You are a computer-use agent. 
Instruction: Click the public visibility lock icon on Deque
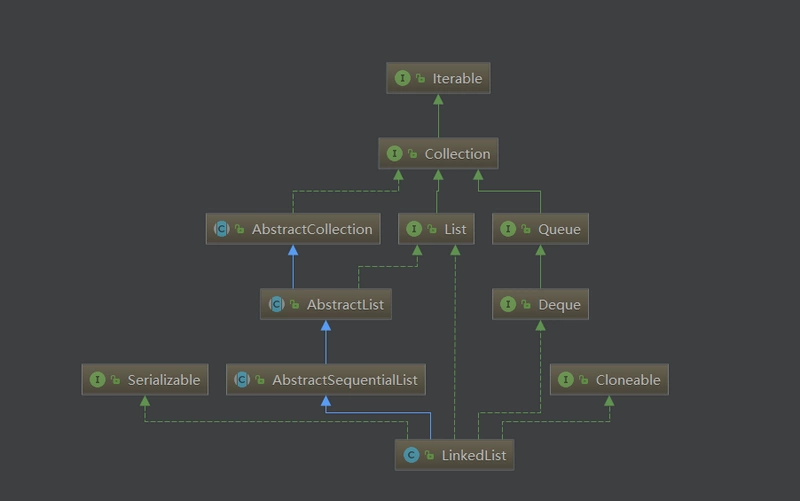(x=526, y=305)
